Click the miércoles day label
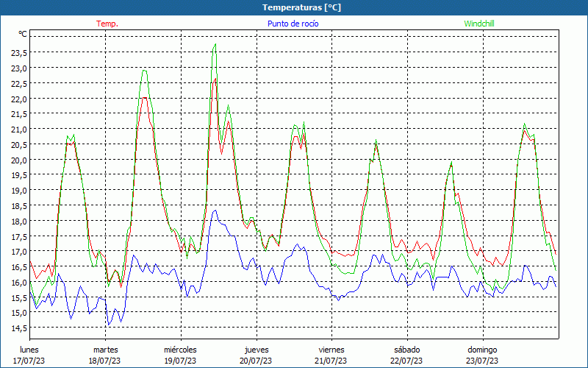This screenshot has height=368, width=588. coord(180,350)
